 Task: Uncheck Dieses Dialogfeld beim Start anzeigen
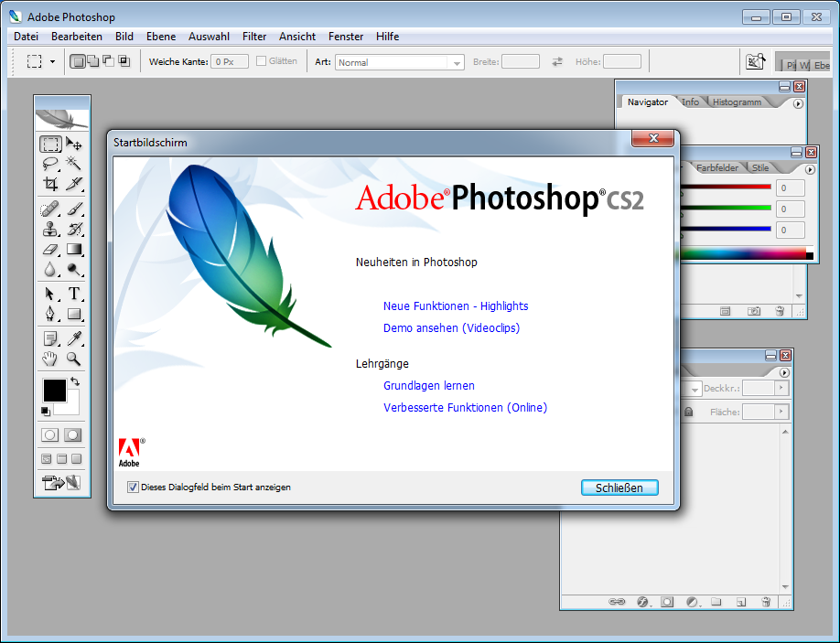pyautogui.click(x=133, y=488)
